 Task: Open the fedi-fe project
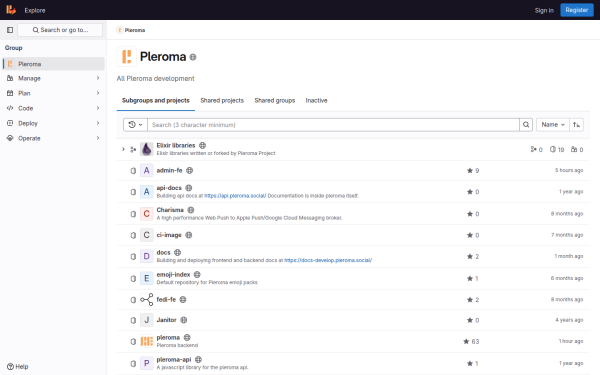(166, 300)
